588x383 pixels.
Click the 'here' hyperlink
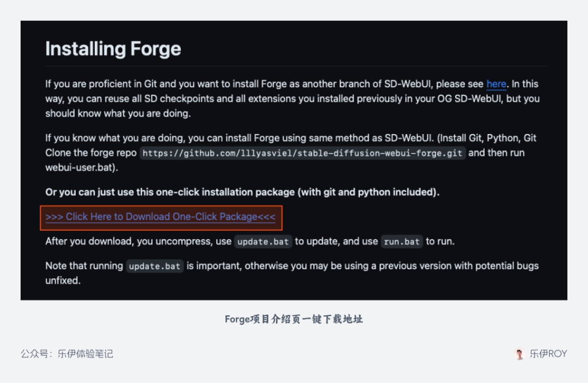(x=496, y=84)
